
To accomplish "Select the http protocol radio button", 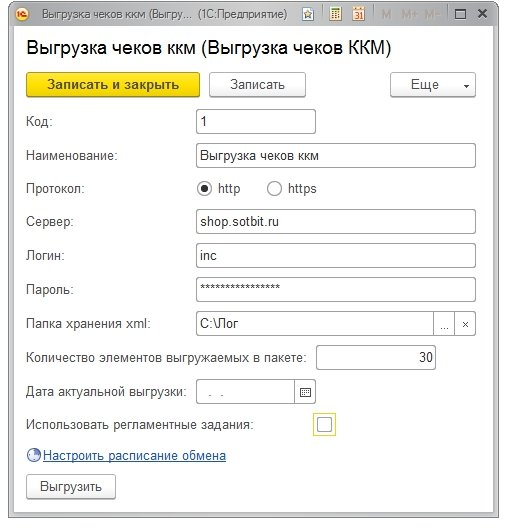I will (204, 189).
